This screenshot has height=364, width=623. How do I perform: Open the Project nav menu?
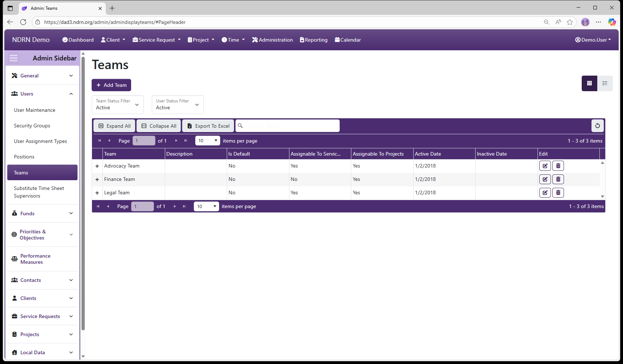click(201, 40)
